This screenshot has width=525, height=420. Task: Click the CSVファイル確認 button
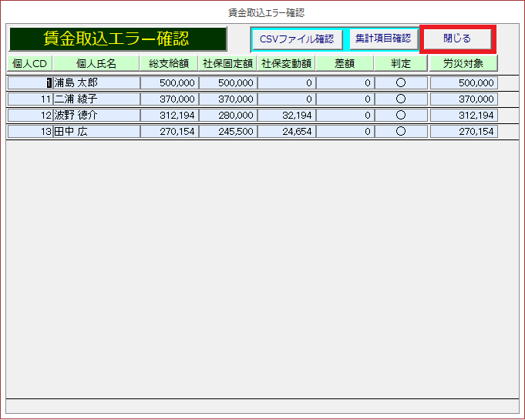(x=297, y=39)
